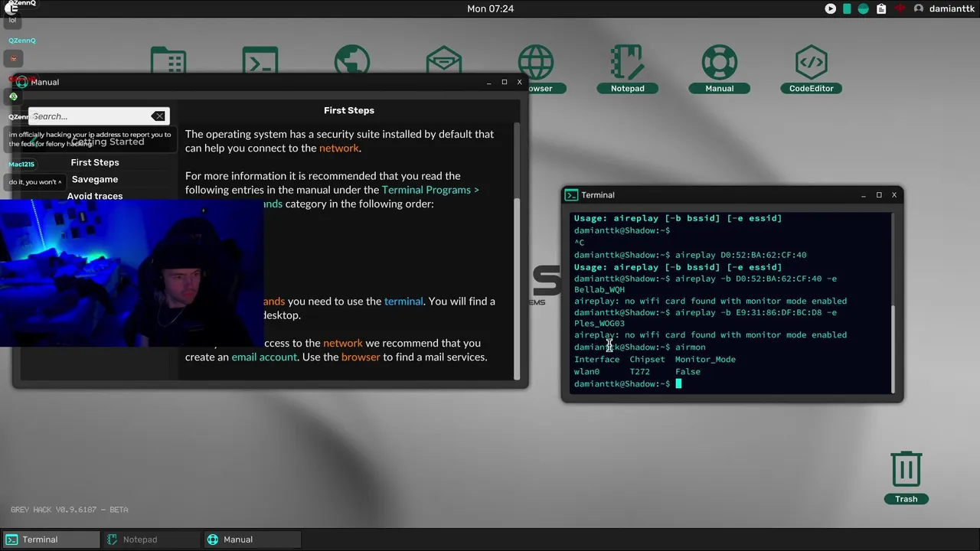Open the Browser globe desktop icon
The width and height of the screenshot is (980, 551).
point(536,69)
